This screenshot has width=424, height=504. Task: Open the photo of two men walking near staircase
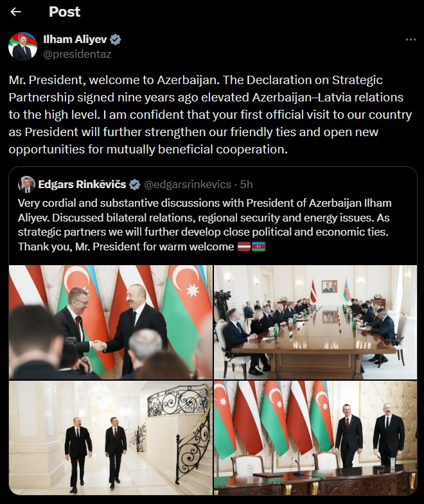pos(110,438)
